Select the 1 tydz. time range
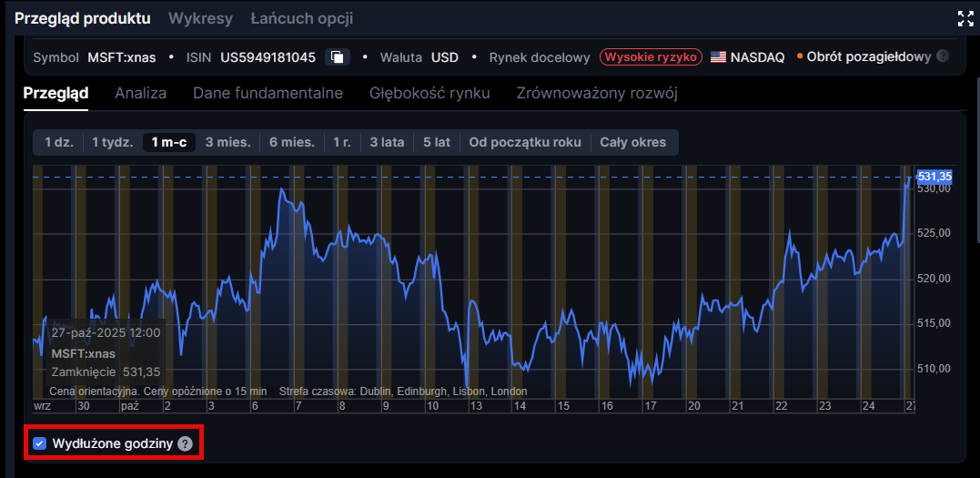Viewport: 980px width, 478px height. point(112,142)
